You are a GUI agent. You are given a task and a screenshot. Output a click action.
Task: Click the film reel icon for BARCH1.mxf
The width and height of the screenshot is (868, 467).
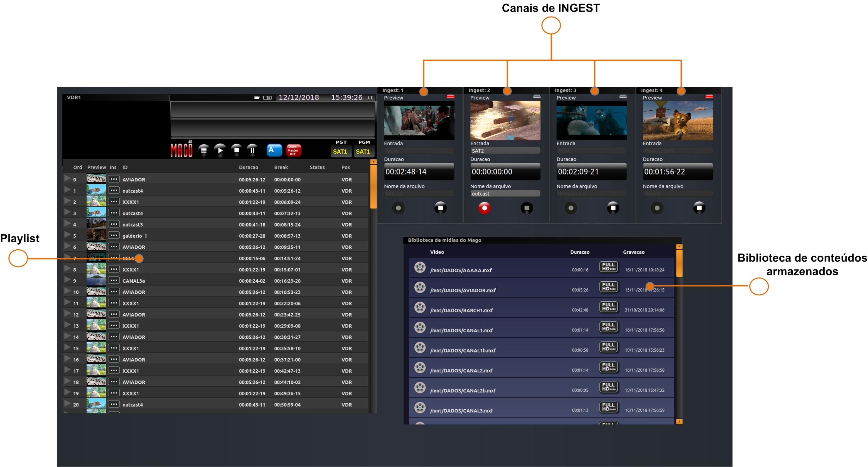[x=420, y=307]
